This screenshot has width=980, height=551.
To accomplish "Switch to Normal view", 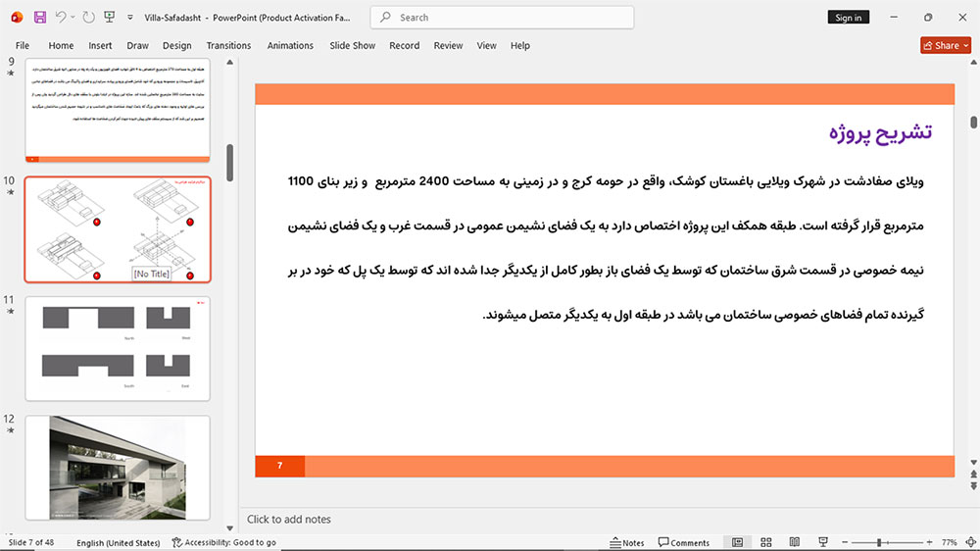I will tap(738, 542).
